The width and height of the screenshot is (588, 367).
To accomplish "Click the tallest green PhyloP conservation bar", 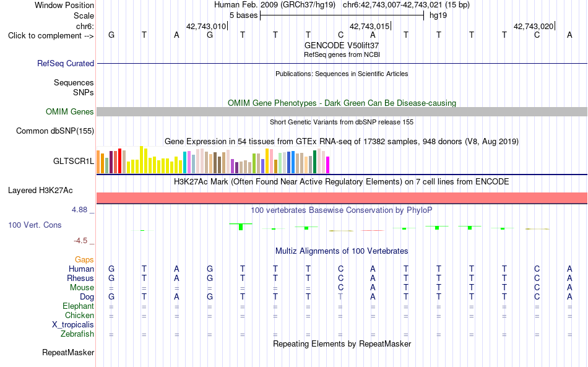I will pyautogui.click(x=241, y=227).
